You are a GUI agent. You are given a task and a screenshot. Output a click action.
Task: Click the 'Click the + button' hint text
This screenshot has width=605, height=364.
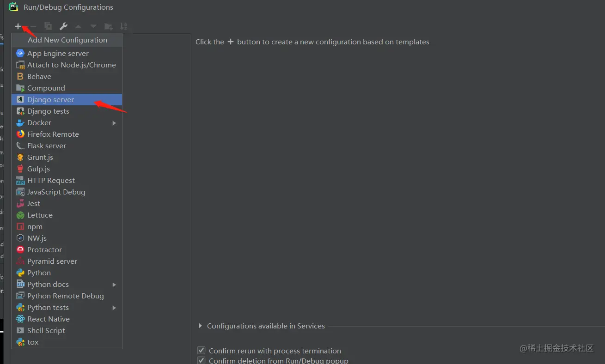[x=312, y=42]
